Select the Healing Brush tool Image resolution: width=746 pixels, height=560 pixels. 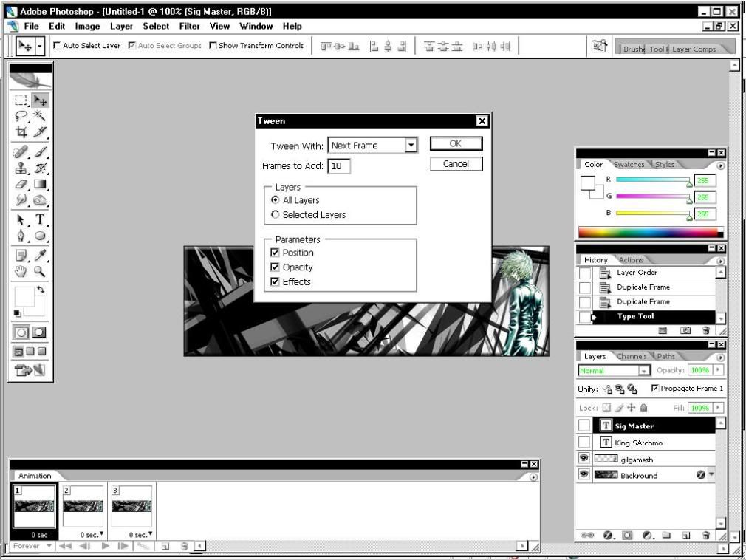pos(21,151)
